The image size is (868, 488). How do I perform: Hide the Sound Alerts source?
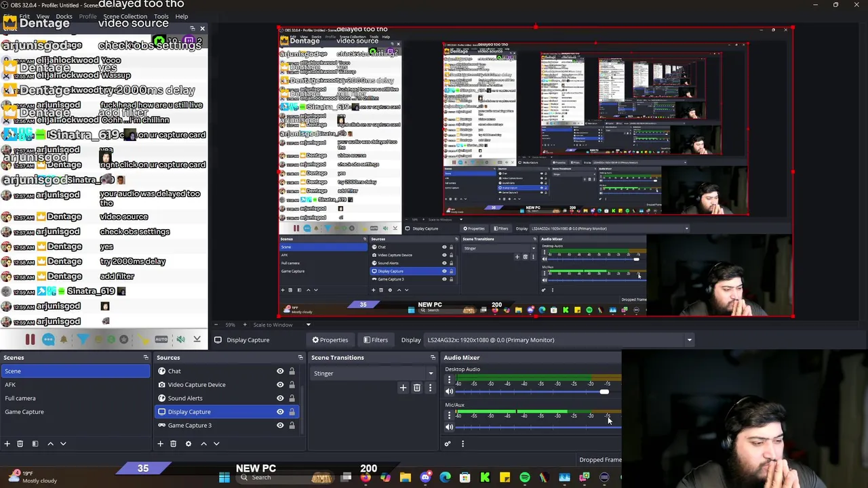[280, 399]
